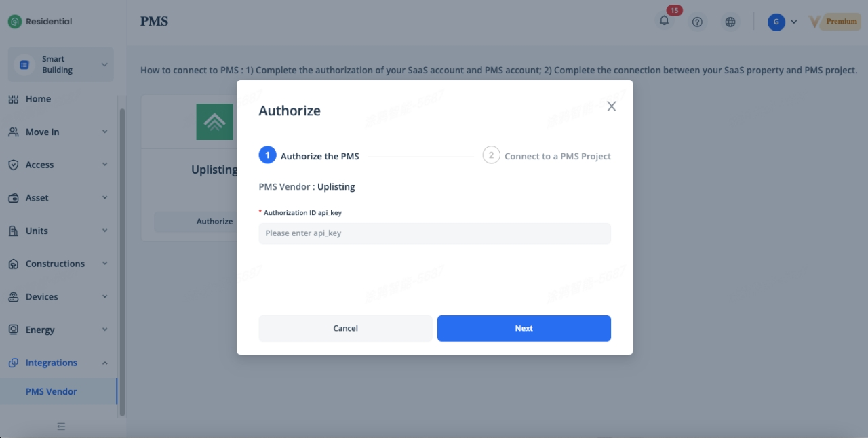Viewport: 868px width, 438px height.
Task: Open the language globe icon
Action: pyautogui.click(x=730, y=22)
